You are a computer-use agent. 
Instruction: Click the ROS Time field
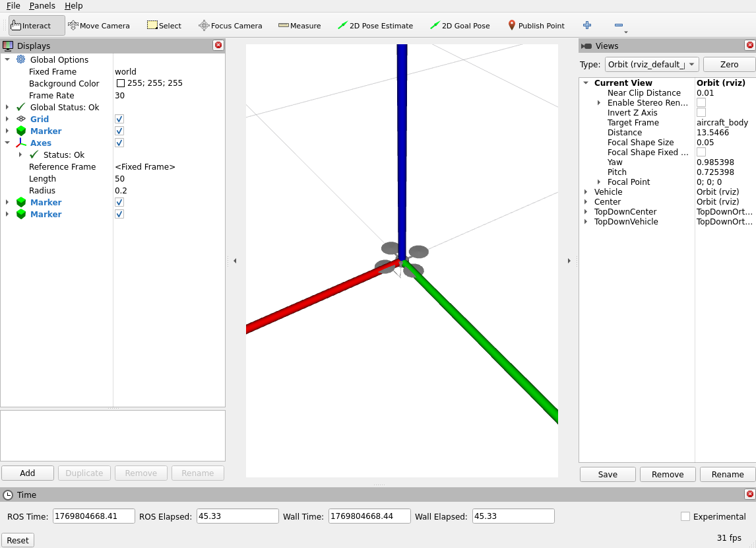click(x=94, y=516)
